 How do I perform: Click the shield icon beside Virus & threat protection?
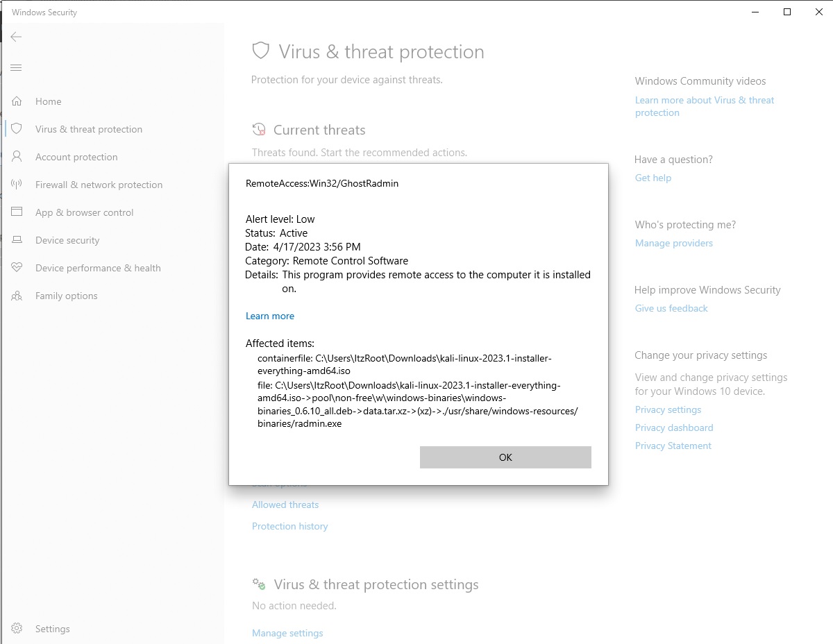tap(17, 129)
